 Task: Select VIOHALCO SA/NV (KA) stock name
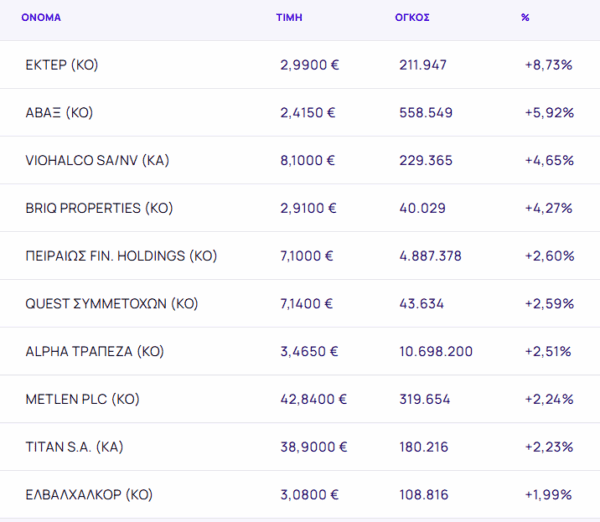96,160
